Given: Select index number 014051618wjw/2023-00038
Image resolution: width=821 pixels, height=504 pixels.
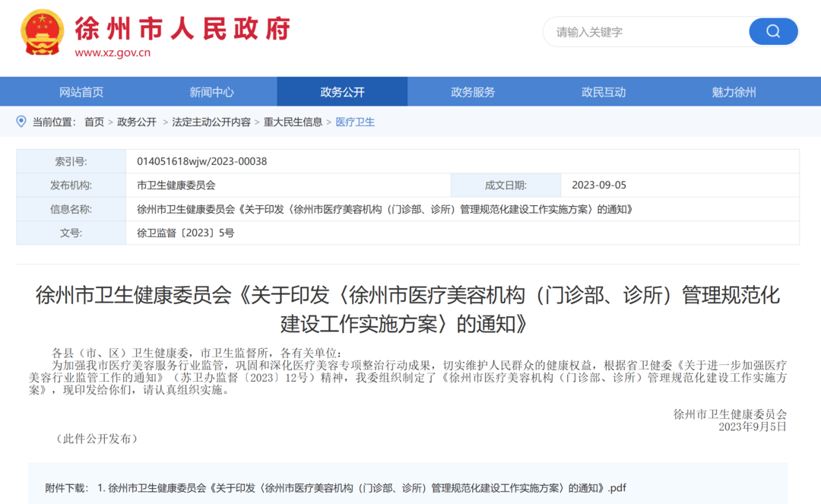Looking at the screenshot, I should 202,161.
